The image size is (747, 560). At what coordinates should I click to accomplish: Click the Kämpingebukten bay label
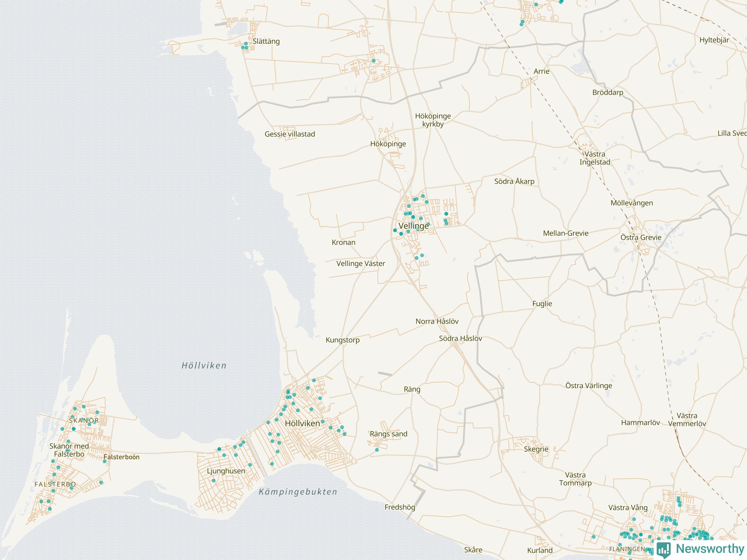[298, 492]
